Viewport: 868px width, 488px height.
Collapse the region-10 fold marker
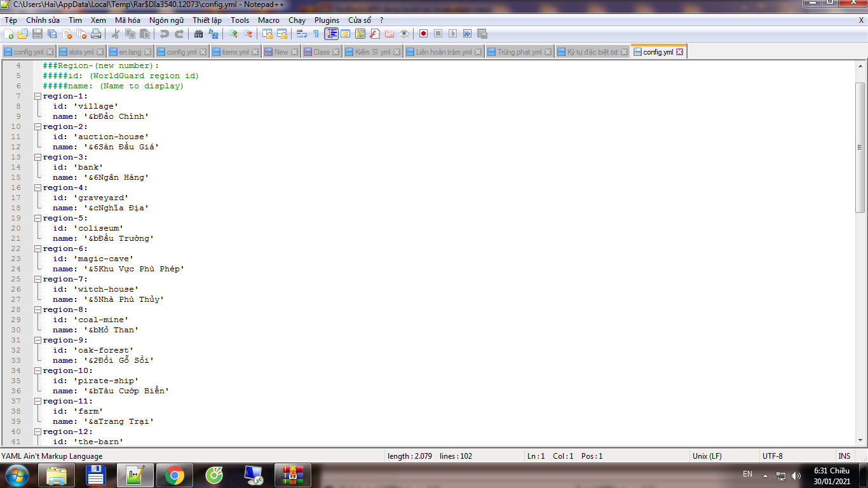tap(37, 370)
